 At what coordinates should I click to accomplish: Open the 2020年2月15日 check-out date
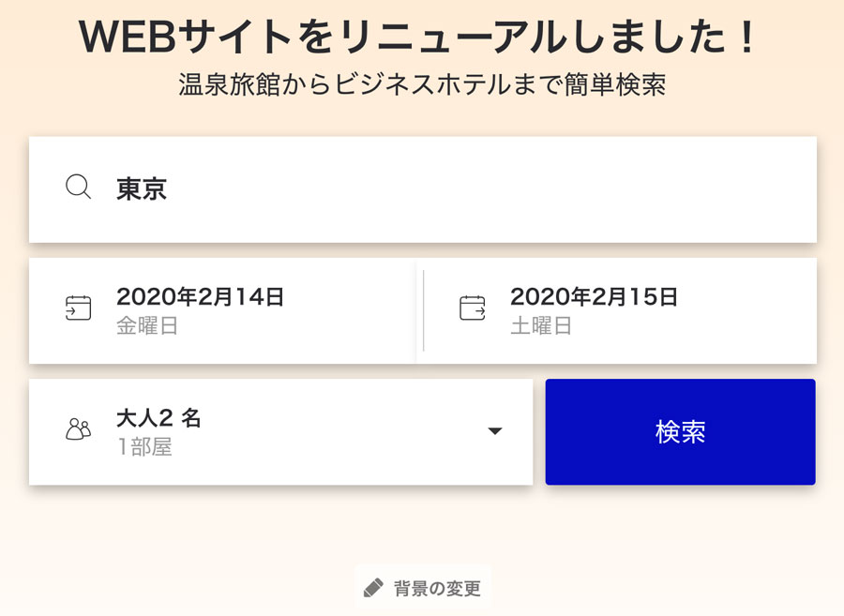click(x=594, y=296)
